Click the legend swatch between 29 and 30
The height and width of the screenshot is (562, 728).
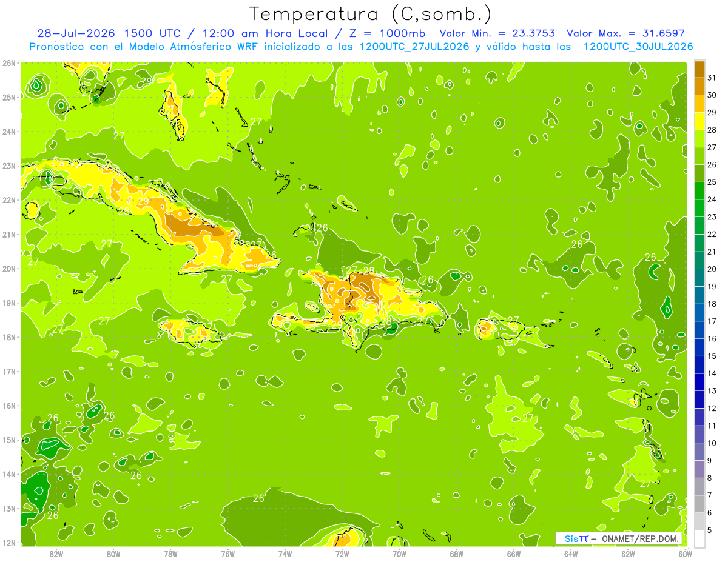(x=699, y=104)
